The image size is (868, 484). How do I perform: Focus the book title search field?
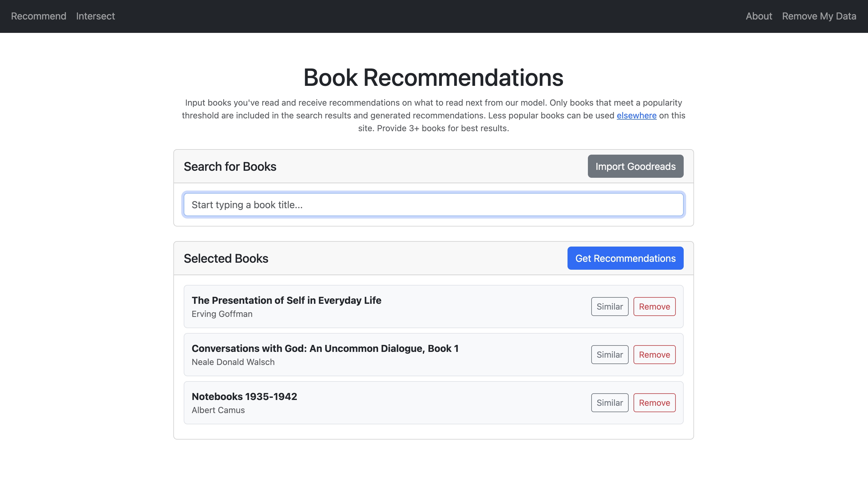click(x=433, y=205)
